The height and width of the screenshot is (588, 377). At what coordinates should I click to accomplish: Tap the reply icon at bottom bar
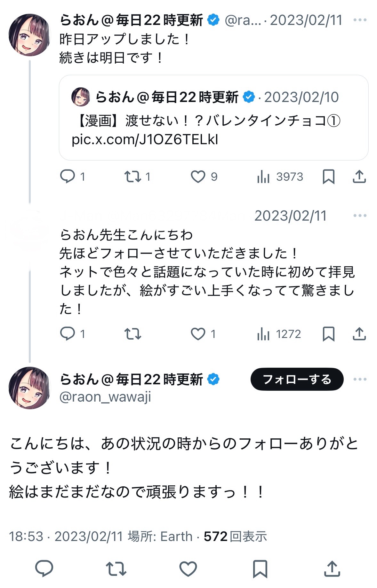pyautogui.click(x=44, y=568)
